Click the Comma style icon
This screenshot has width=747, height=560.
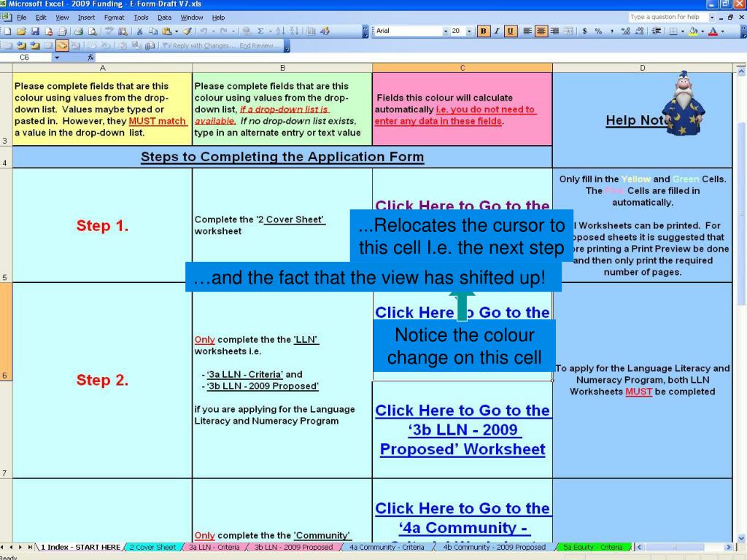(612, 31)
